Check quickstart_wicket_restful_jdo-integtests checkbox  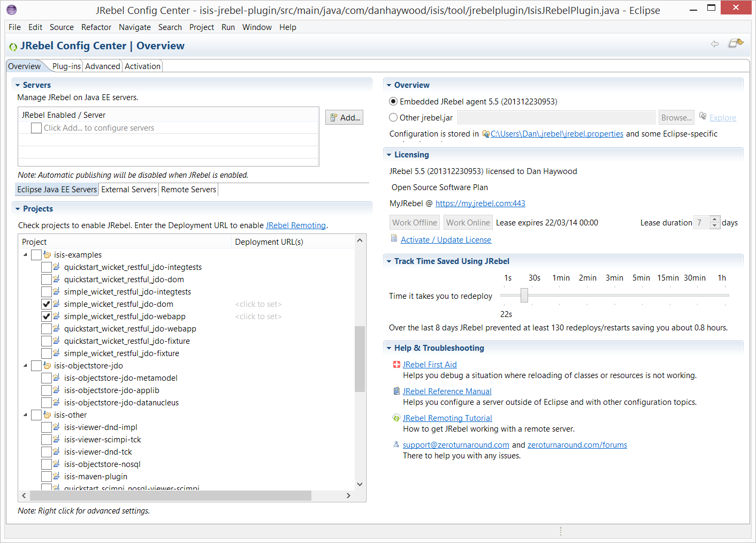point(47,267)
